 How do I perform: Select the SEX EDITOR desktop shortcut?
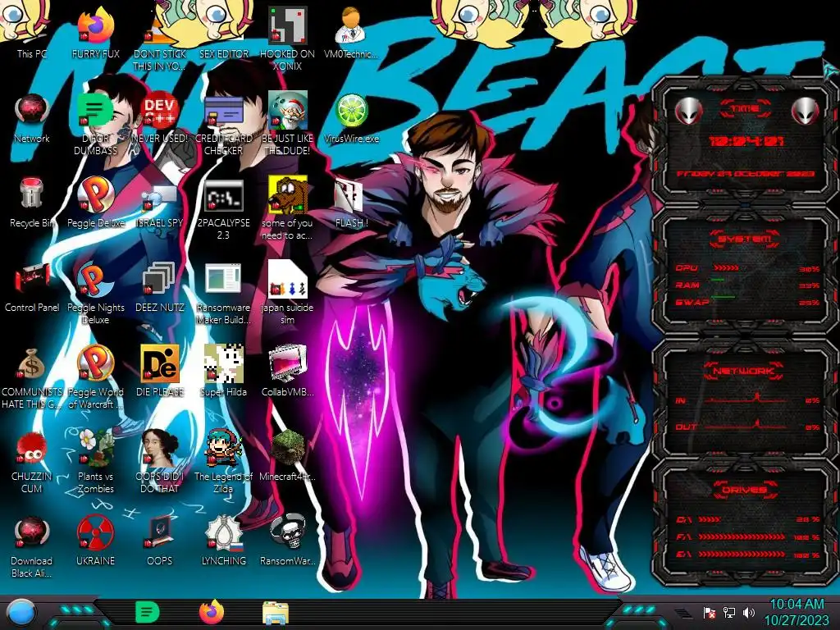[224, 32]
